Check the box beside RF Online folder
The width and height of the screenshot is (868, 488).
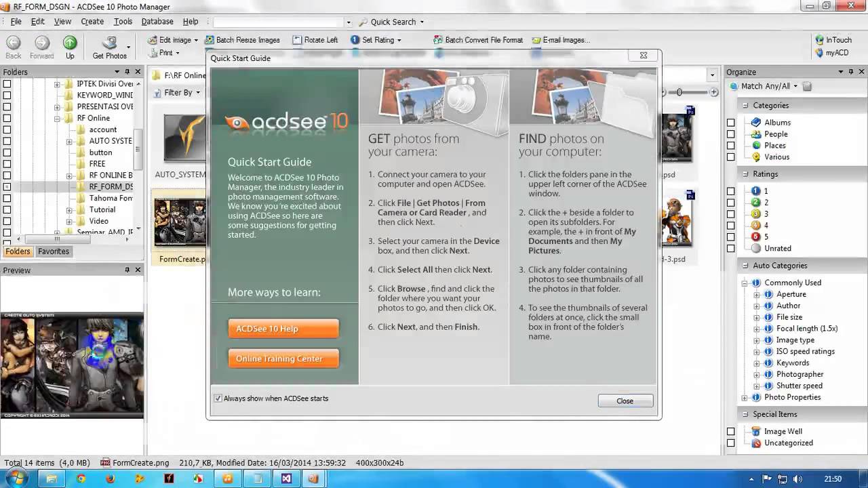click(x=7, y=118)
